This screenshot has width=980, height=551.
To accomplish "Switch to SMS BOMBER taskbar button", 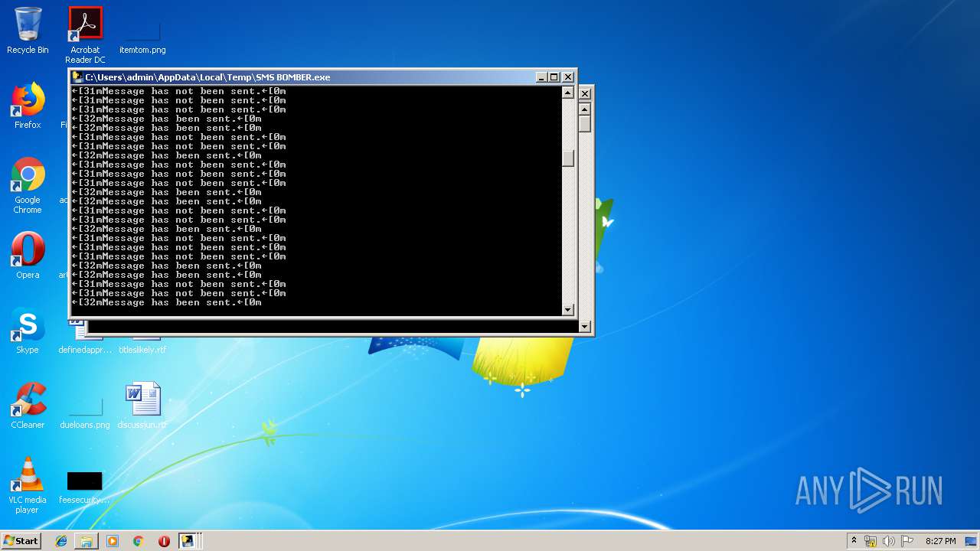I will click(189, 541).
